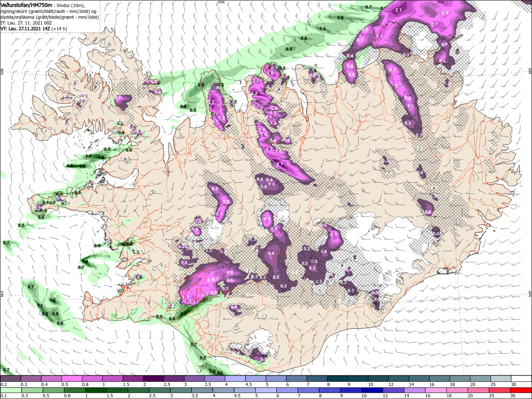This screenshot has width=532, height=399.
Task: Pick the snow scale 30 white swatch
Action: point(521,379)
